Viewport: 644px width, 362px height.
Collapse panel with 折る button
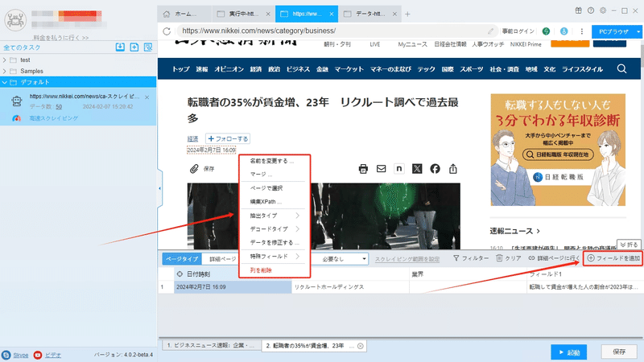(x=629, y=245)
